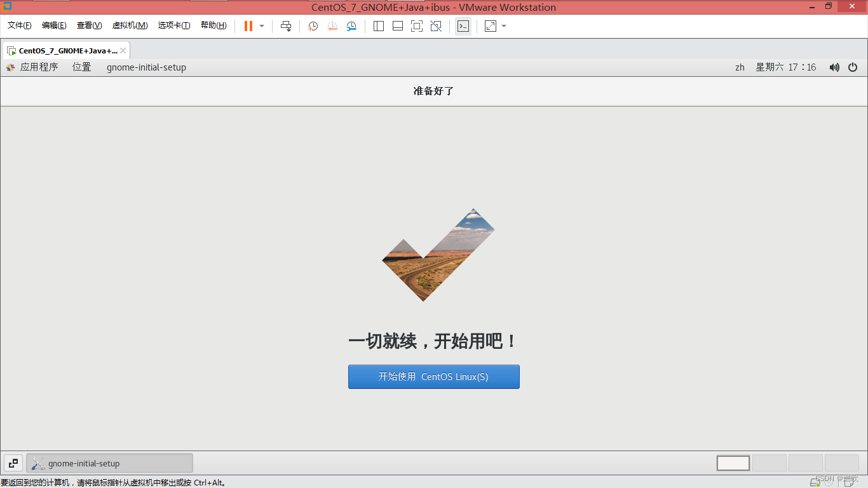
Task: Open the 帮助(H) menu
Action: pyautogui.click(x=214, y=25)
